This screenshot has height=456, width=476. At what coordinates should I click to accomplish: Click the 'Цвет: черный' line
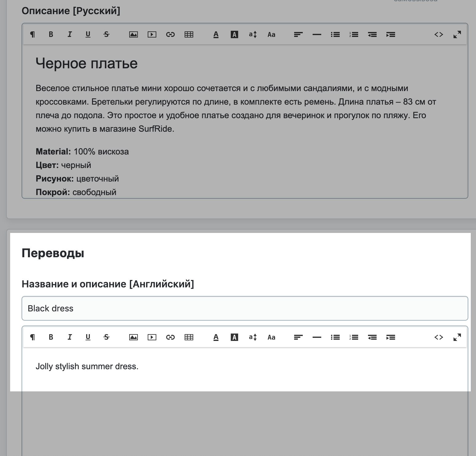[x=63, y=165]
